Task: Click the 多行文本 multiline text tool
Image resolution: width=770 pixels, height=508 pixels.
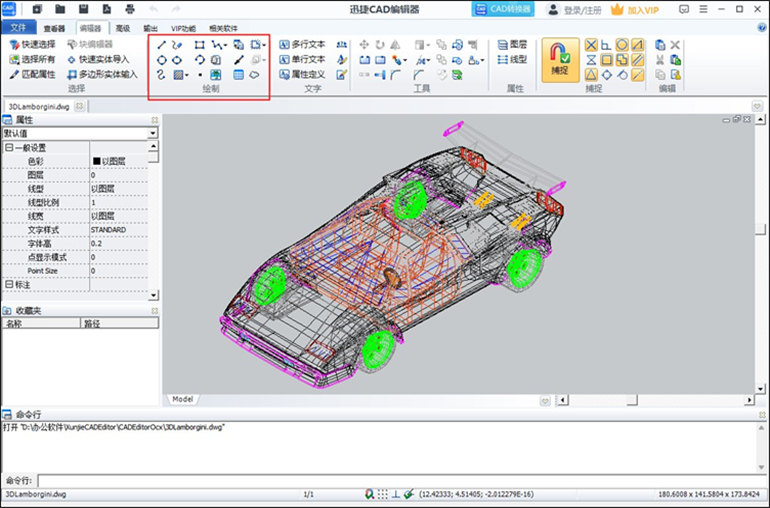Action: (x=301, y=45)
